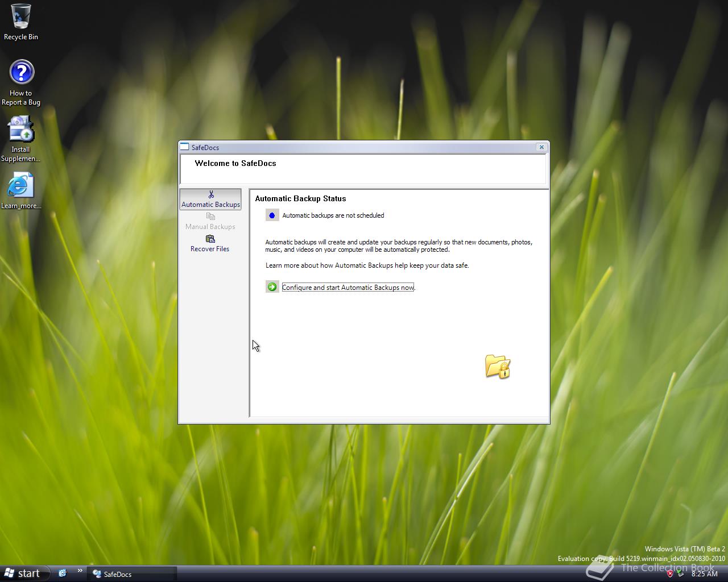Expand the quick launch overflow chevron

80,571
